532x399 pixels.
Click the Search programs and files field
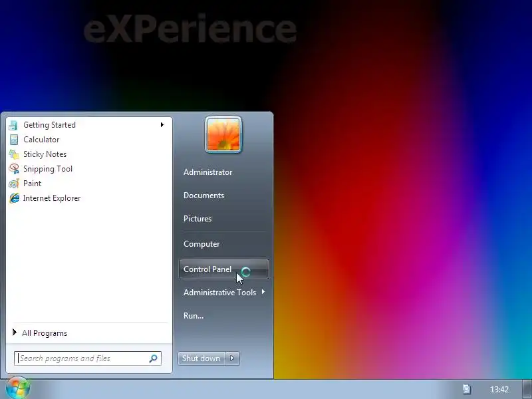click(x=88, y=358)
